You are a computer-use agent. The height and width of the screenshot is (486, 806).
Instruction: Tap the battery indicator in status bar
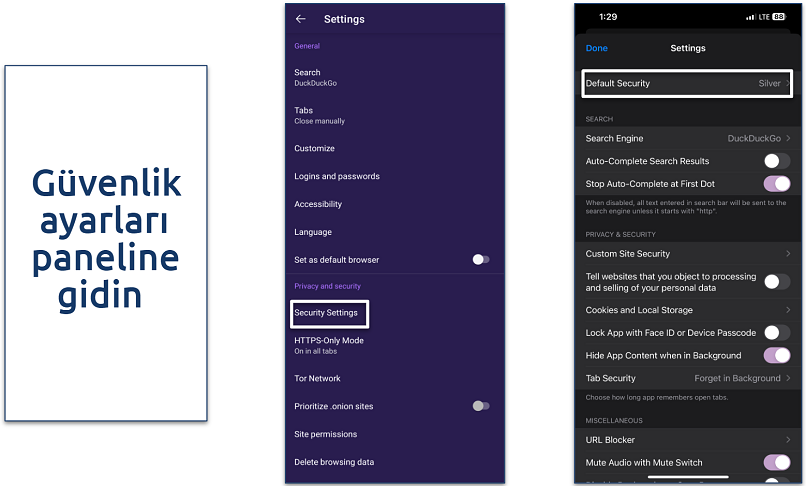(x=777, y=17)
